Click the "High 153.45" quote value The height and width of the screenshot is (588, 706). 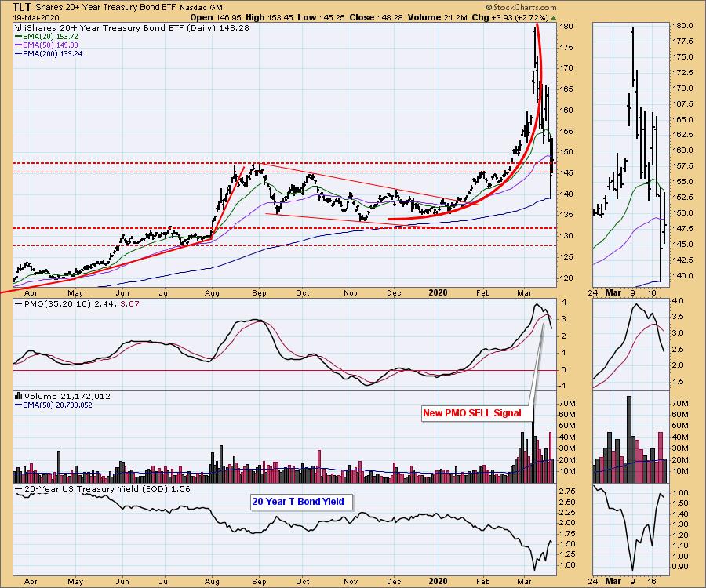pyautogui.click(x=269, y=17)
